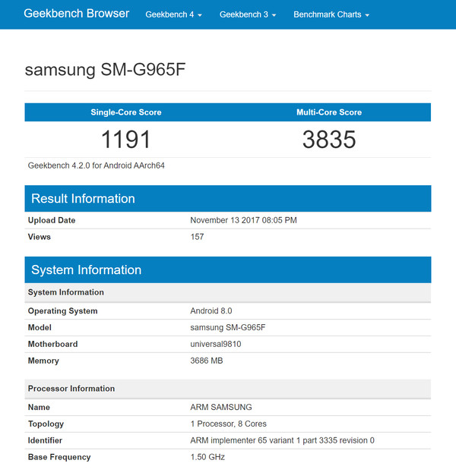
Task: Click the Motherboard label
Action: (x=53, y=344)
